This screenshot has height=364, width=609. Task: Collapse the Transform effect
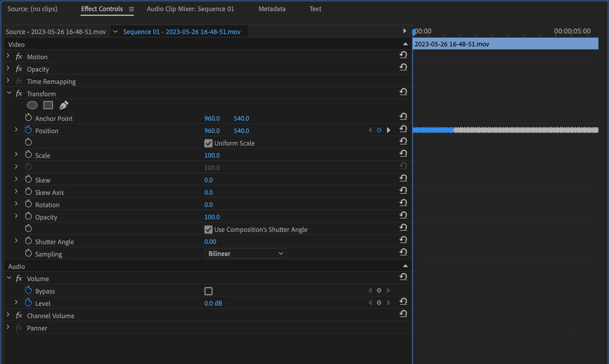point(8,93)
